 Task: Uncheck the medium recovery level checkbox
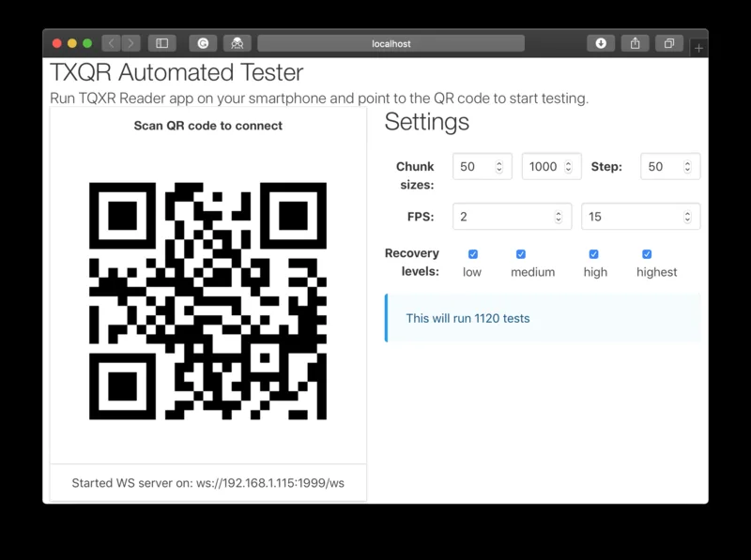[x=521, y=254]
